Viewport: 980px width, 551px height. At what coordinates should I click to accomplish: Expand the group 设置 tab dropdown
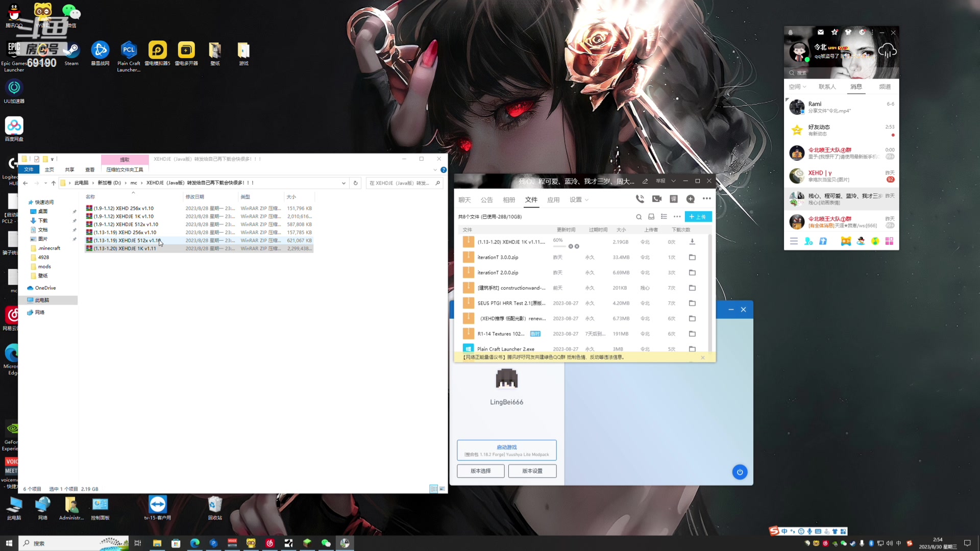coord(586,200)
